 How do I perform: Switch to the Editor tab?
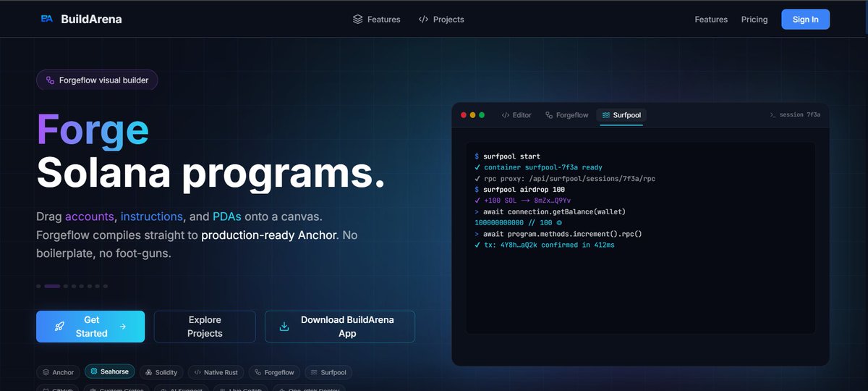pos(516,115)
